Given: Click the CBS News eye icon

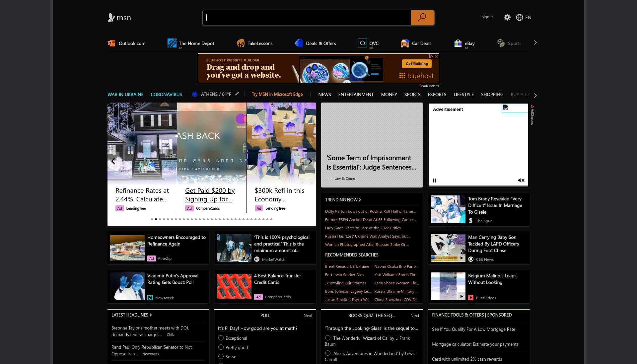Looking at the screenshot, I should click(471, 259).
